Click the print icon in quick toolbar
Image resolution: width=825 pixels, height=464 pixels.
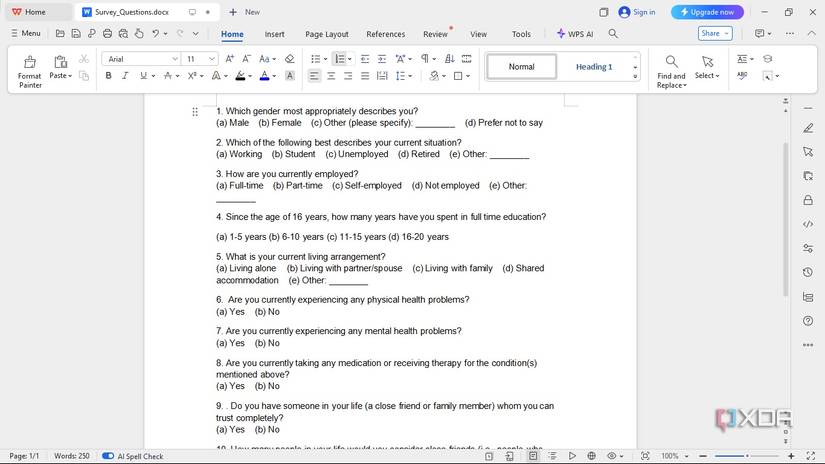coord(107,34)
